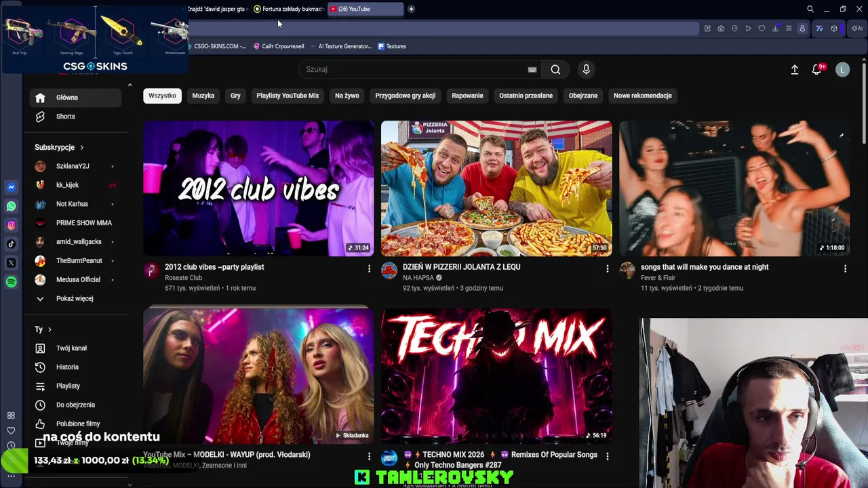This screenshot has height=488, width=868.
Task: Select the 'Muzyka' filter chip
Action: tap(203, 96)
